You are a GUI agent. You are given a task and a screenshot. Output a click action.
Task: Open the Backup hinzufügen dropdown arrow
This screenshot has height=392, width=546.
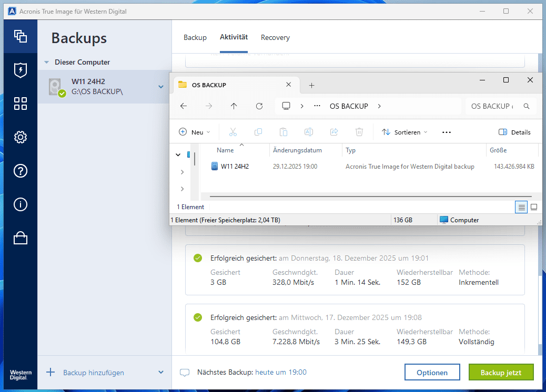tap(161, 372)
